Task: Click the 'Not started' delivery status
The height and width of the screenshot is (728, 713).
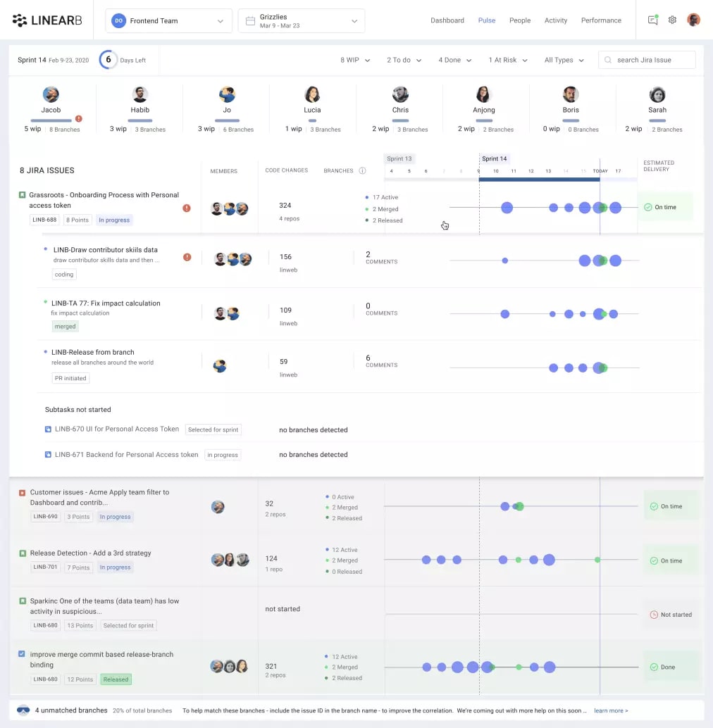Action: [671, 614]
